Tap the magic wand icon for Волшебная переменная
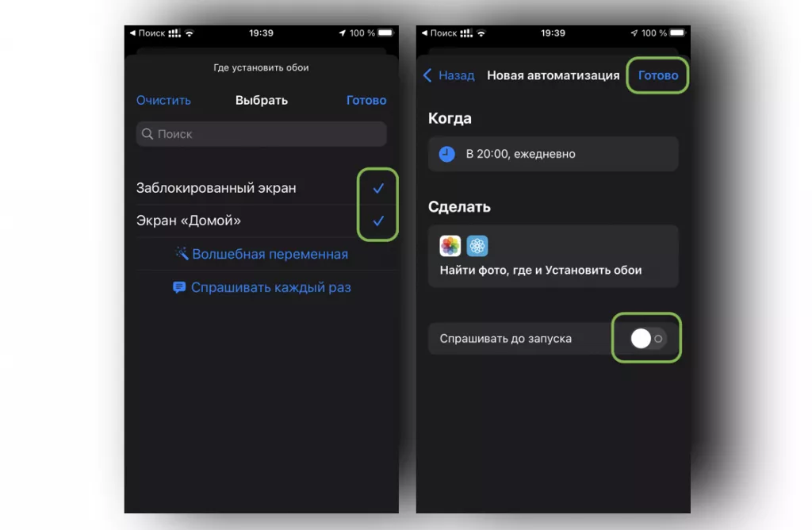This screenshot has height=530, width=812. click(x=182, y=253)
